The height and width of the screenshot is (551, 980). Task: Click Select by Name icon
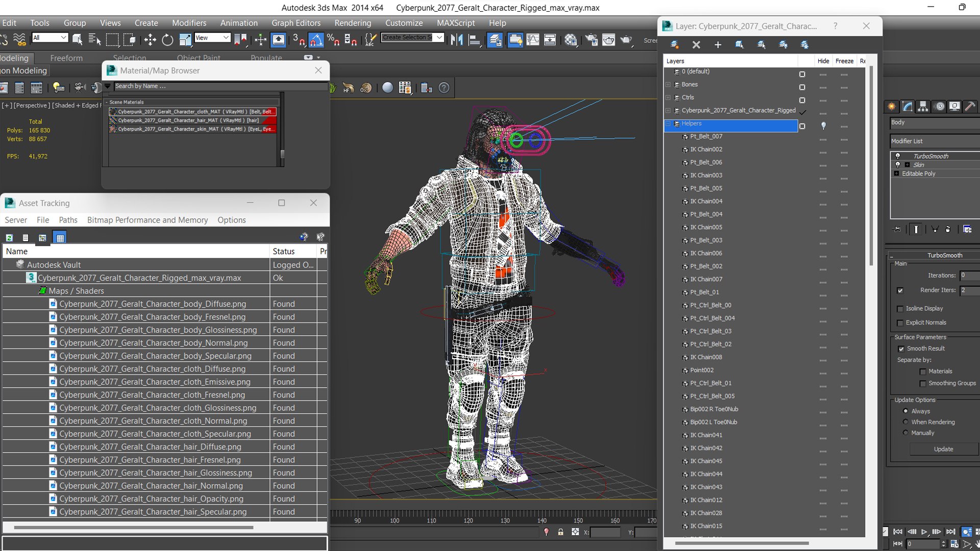[94, 39]
